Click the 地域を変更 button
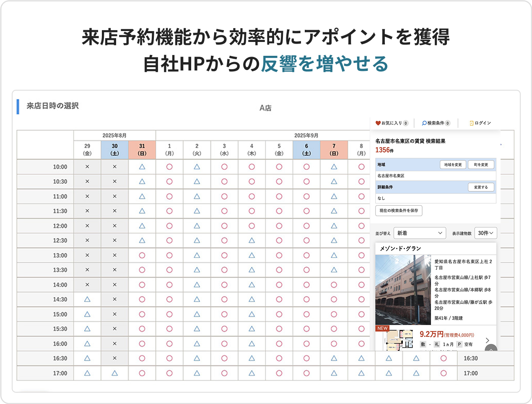 453,165
